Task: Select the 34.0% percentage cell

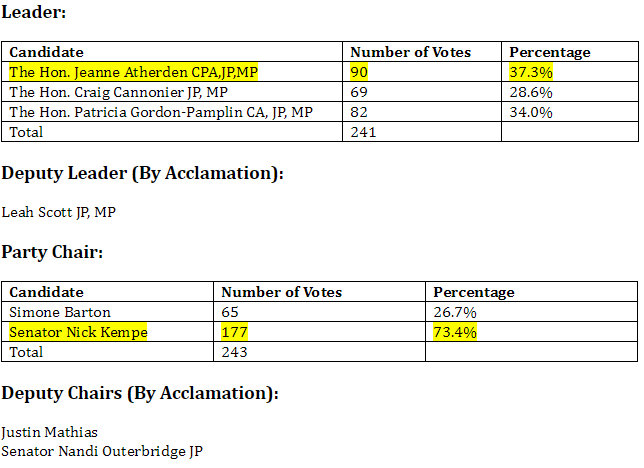Action: [531, 112]
